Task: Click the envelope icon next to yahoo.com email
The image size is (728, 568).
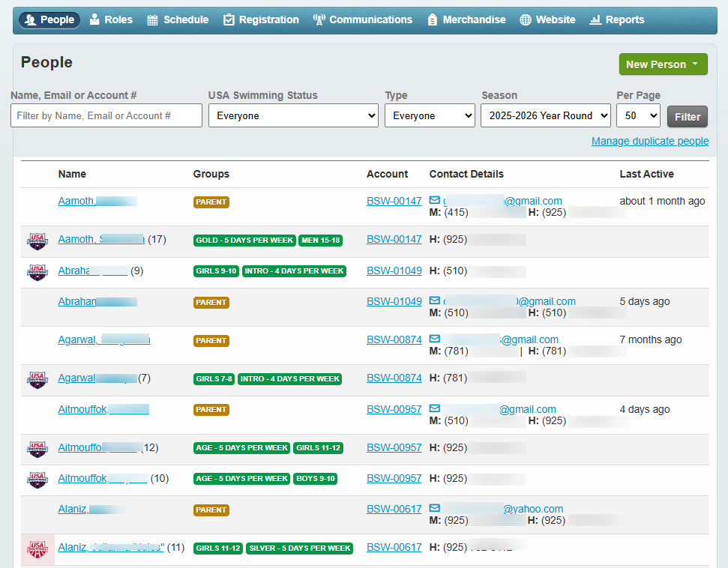Action: 435,509
